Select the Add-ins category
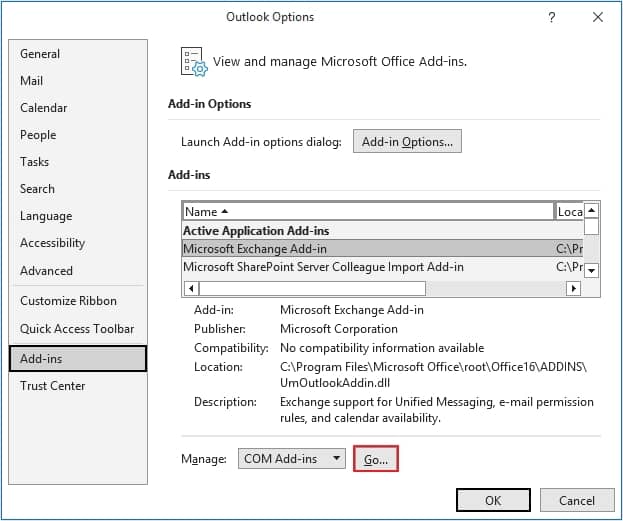The image size is (623, 521). [78, 358]
